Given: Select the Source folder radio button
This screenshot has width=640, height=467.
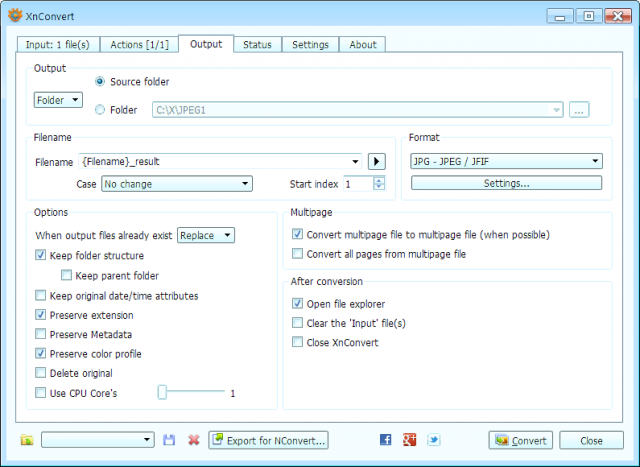Looking at the screenshot, I should 100,82.
